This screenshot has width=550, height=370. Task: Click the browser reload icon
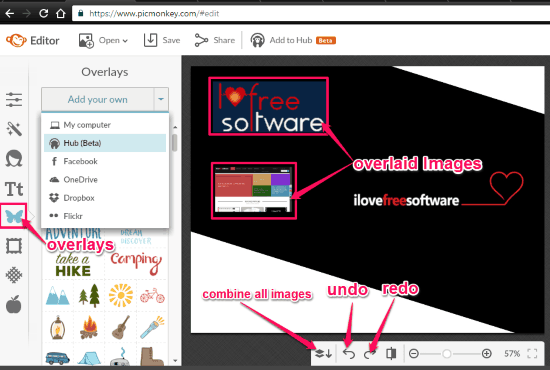click(43, 14)
